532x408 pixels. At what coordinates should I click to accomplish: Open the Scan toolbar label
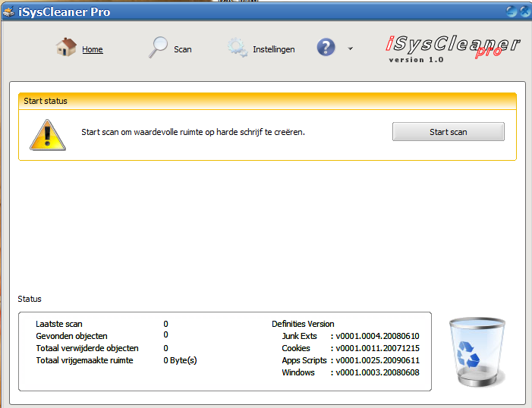(183, 49)
